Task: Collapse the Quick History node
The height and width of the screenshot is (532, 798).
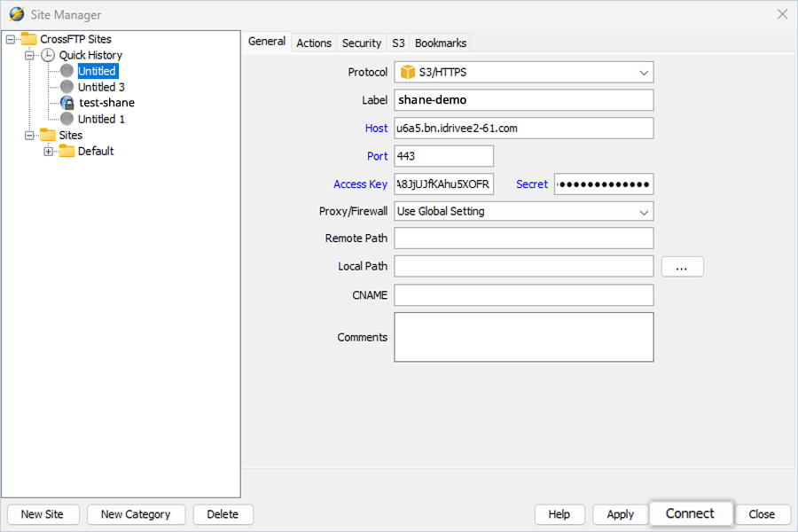Action: [29, 55]
